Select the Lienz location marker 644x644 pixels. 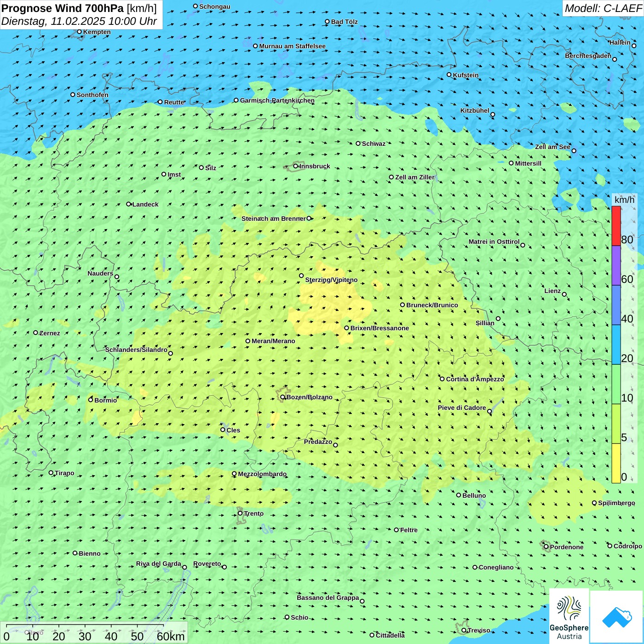tap(564, 294)
